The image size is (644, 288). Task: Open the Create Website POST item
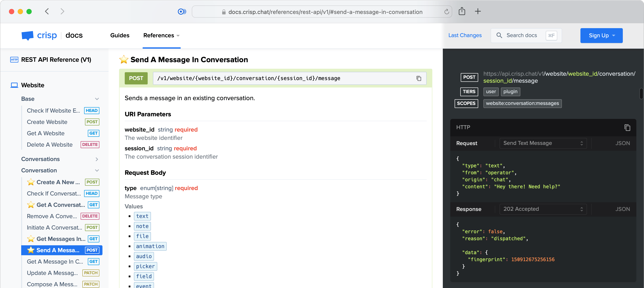coord(63,122)
